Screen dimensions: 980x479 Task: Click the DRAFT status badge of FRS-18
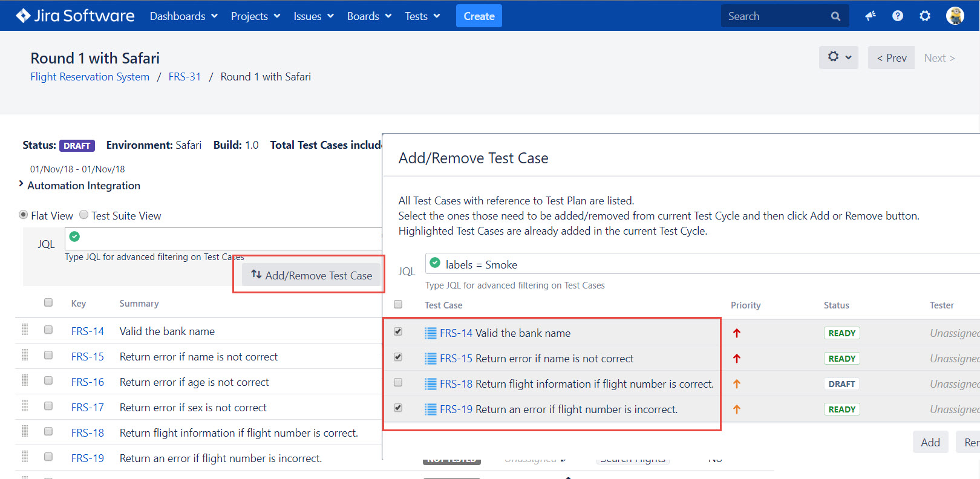[x=841, y=384]
